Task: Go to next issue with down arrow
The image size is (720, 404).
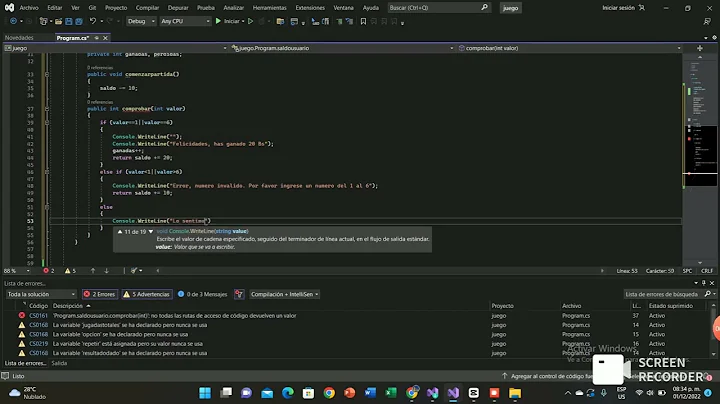Action: 106,271
